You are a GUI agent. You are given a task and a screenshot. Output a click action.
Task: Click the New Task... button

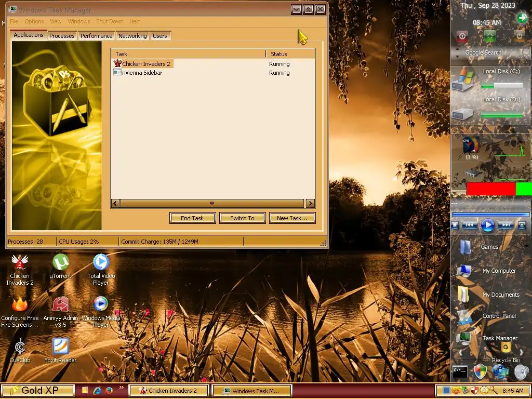click(x=292, y=218)
